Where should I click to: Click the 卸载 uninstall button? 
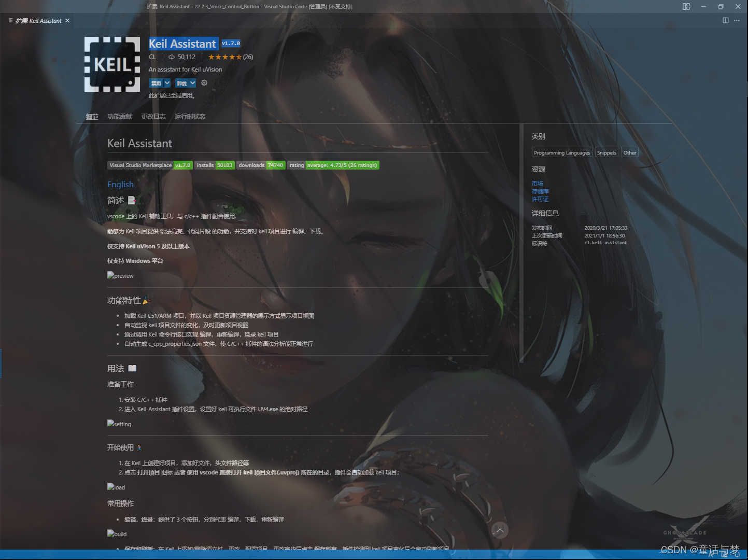click(182, 83)
